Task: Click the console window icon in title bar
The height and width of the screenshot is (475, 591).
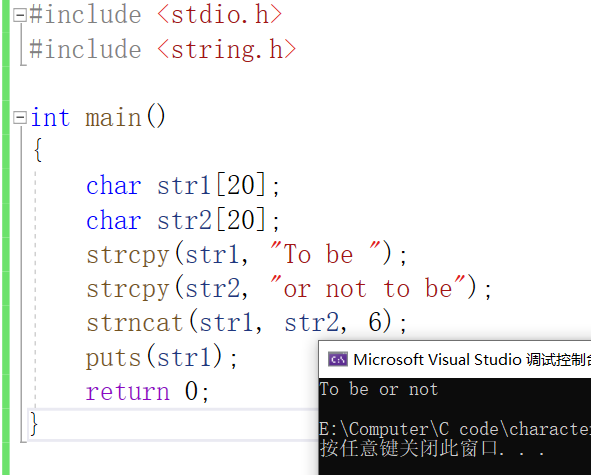Action: (x=337, y=359)
